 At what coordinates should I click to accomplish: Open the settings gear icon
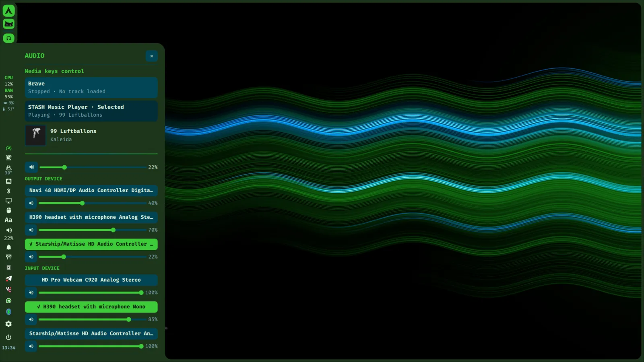pos(8,324)
